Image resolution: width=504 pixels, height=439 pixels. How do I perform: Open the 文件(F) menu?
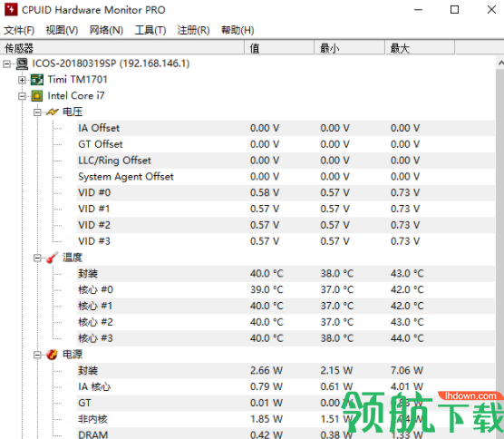19,30
